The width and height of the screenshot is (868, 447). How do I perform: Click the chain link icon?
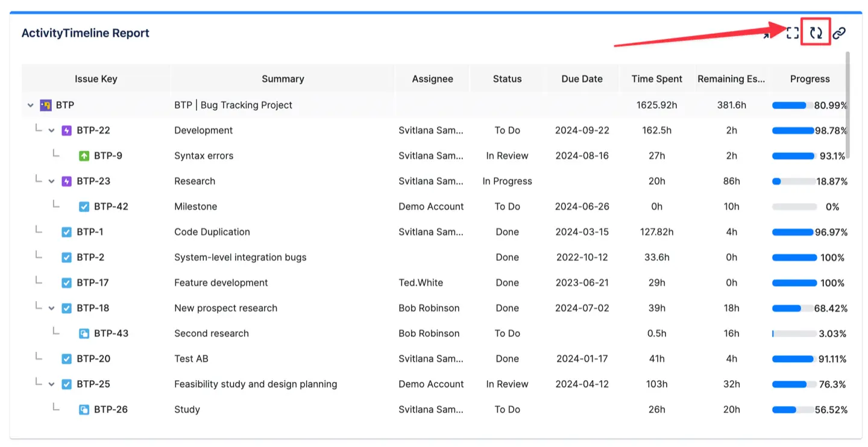(x=839, y=33)
